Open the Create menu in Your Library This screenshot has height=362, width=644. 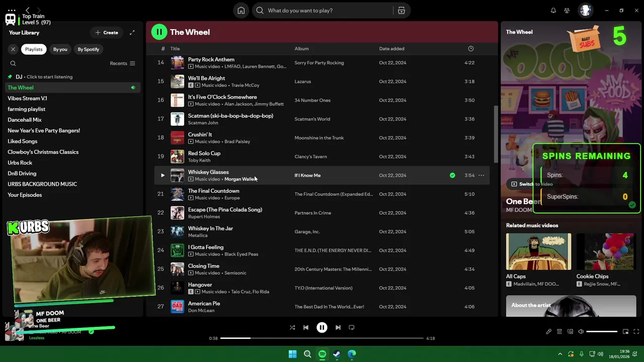[107, 33]
